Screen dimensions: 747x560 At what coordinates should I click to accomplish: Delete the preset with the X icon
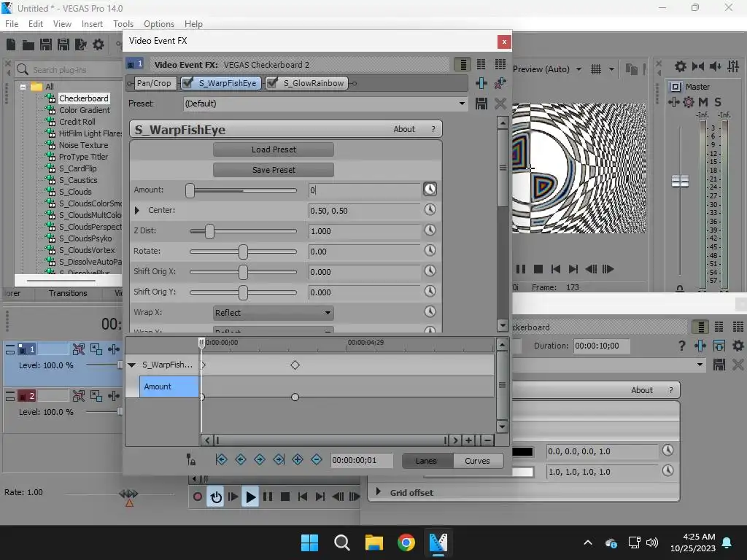[x=500, y=104]
